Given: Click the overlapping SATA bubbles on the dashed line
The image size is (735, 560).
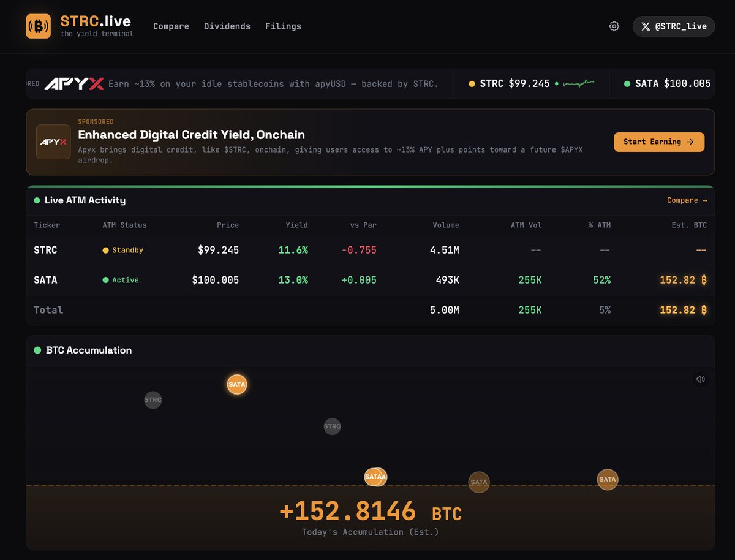Looking at the screenshot, I should [x=376, y=477].
